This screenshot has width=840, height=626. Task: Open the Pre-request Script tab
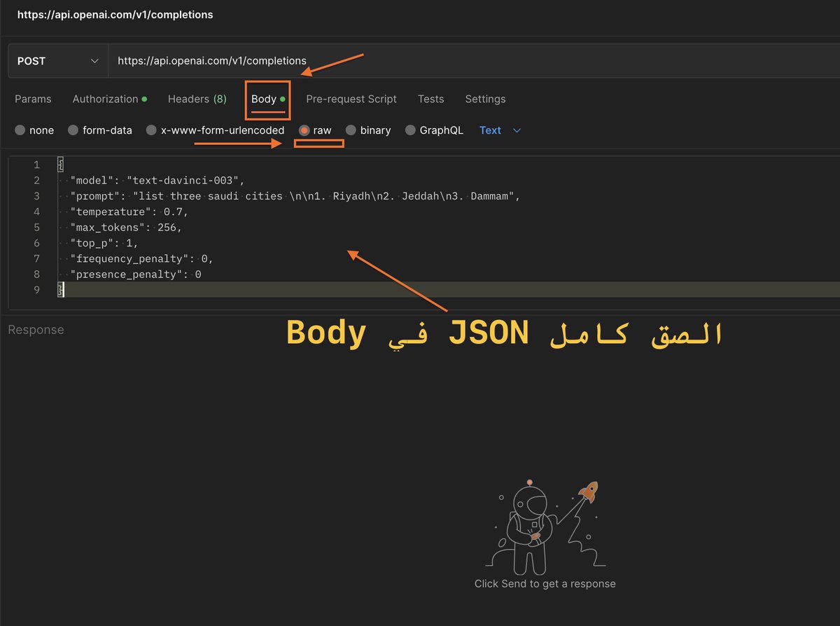351,99
